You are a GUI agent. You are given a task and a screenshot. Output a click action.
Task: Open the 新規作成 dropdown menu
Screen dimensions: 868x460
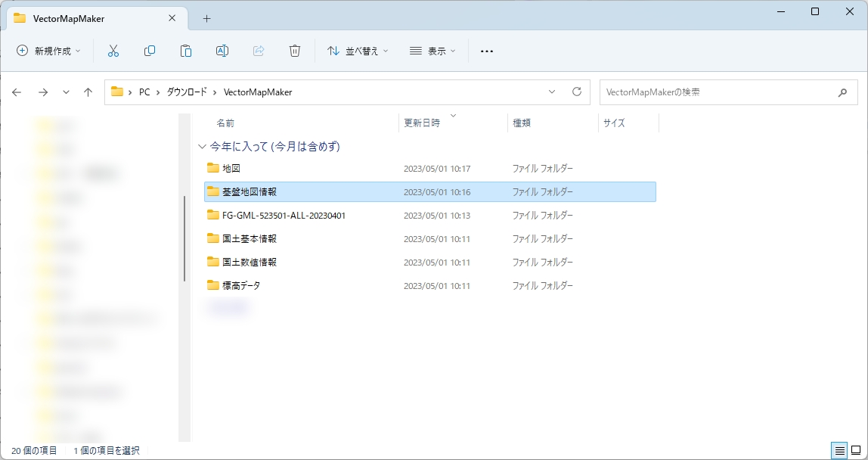pyautogui.click(x=49, y=51)
